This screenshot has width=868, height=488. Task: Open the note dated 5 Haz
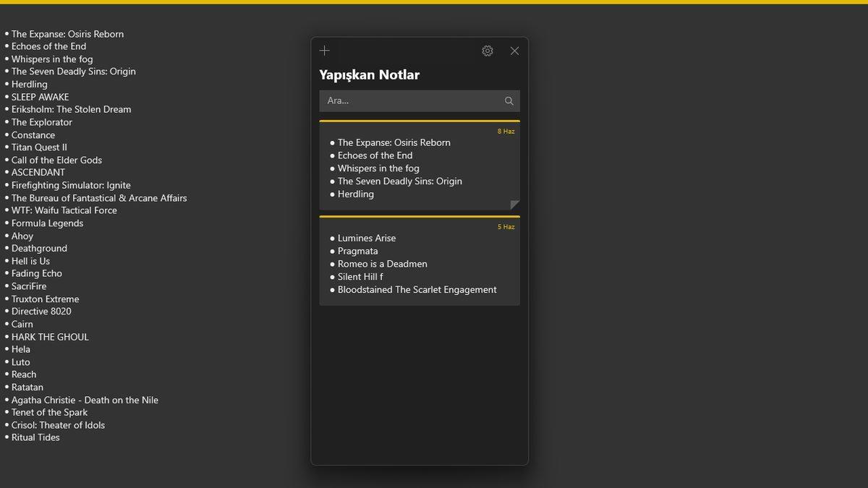pos(420,262)
